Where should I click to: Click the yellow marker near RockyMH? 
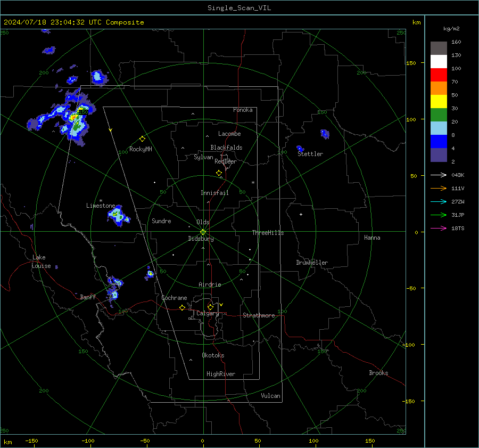point(142,139)
